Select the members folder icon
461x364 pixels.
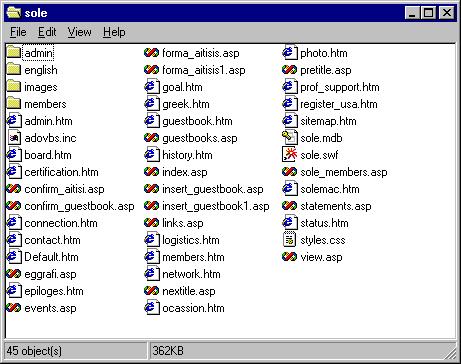coord(14,104)
